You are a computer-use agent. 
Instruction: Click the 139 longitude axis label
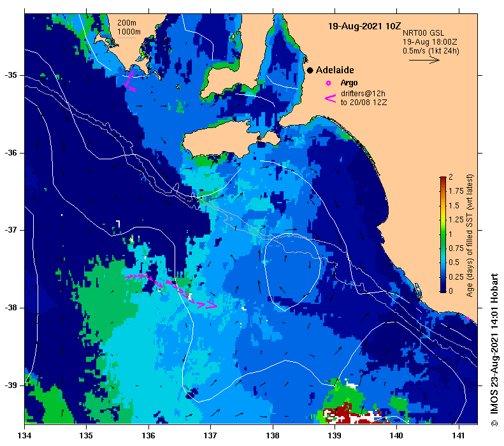[335, 436]
